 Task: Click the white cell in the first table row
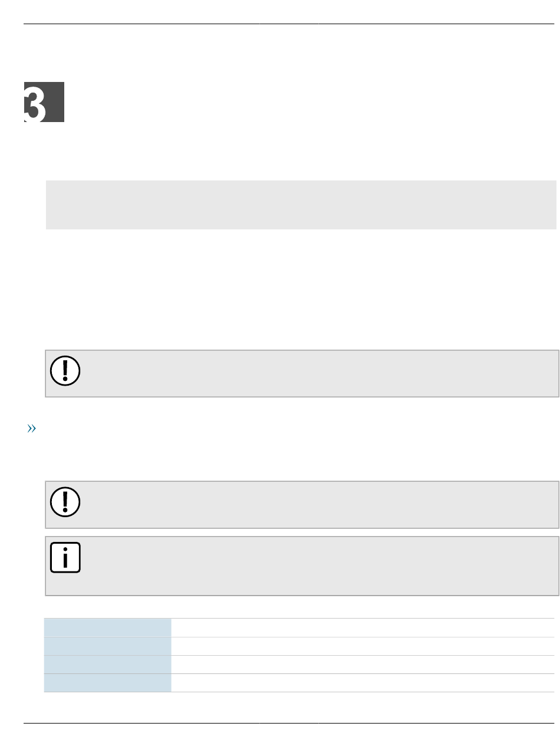pyautogui.click(x=363, y=627)
